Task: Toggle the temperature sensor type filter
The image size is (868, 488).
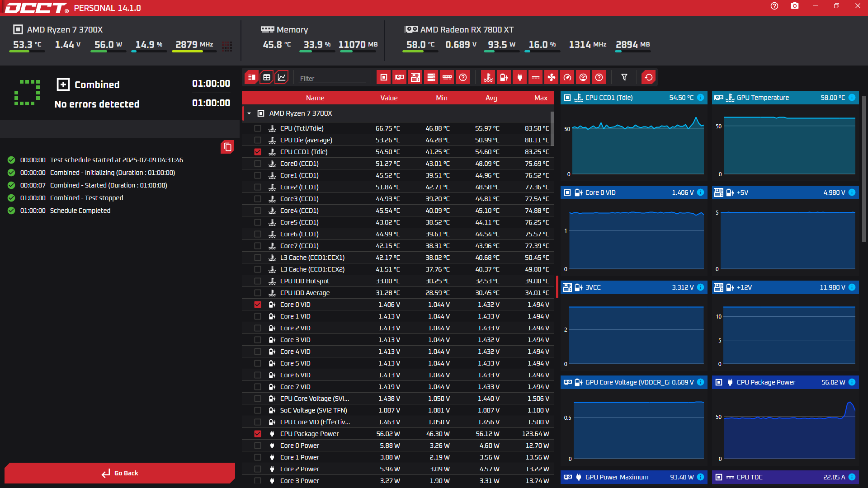Action: [488, 77]
